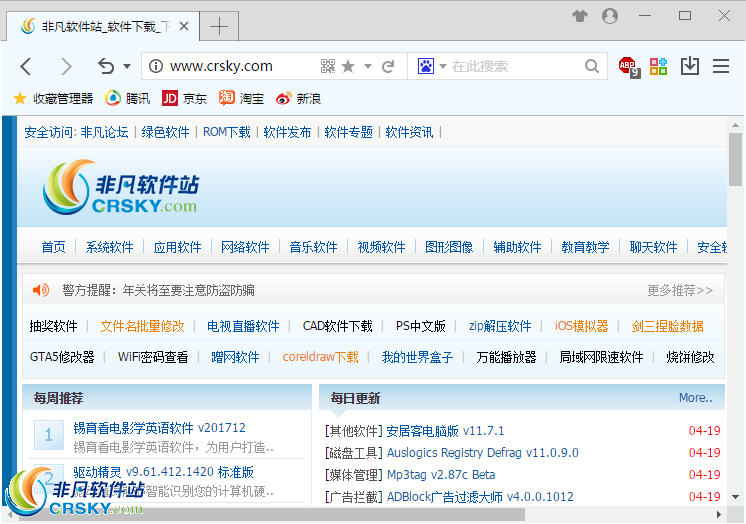This screenshot has height=524, width=746.
Task: Click More.. in 每日更新 panel
Action: point(696,397)
